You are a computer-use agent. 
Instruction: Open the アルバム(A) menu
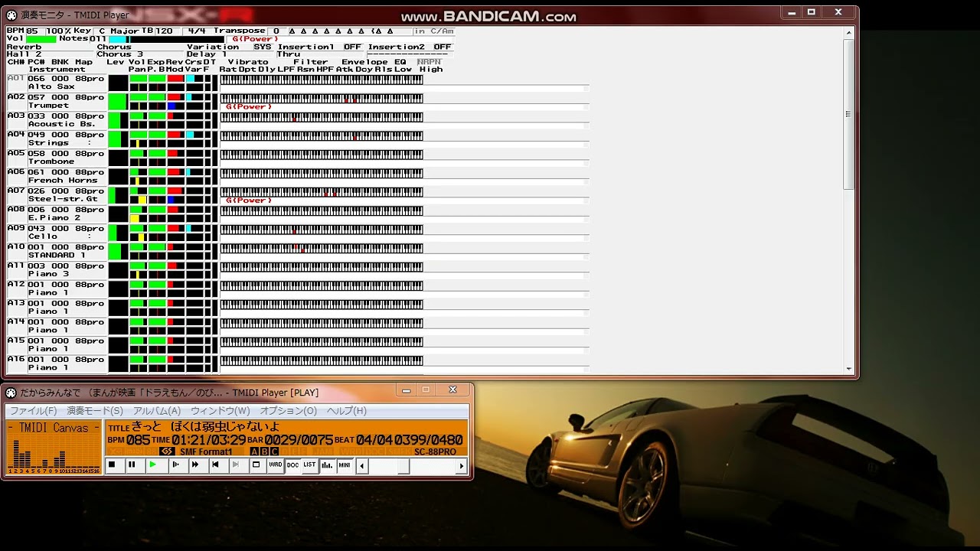click(x=156, y=411)
